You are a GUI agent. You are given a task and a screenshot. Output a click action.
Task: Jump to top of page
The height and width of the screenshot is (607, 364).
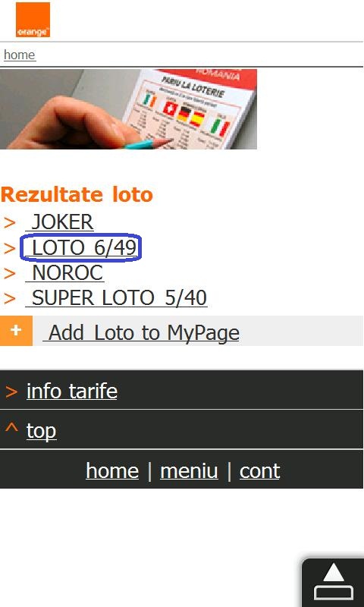[x=42, y=431]
